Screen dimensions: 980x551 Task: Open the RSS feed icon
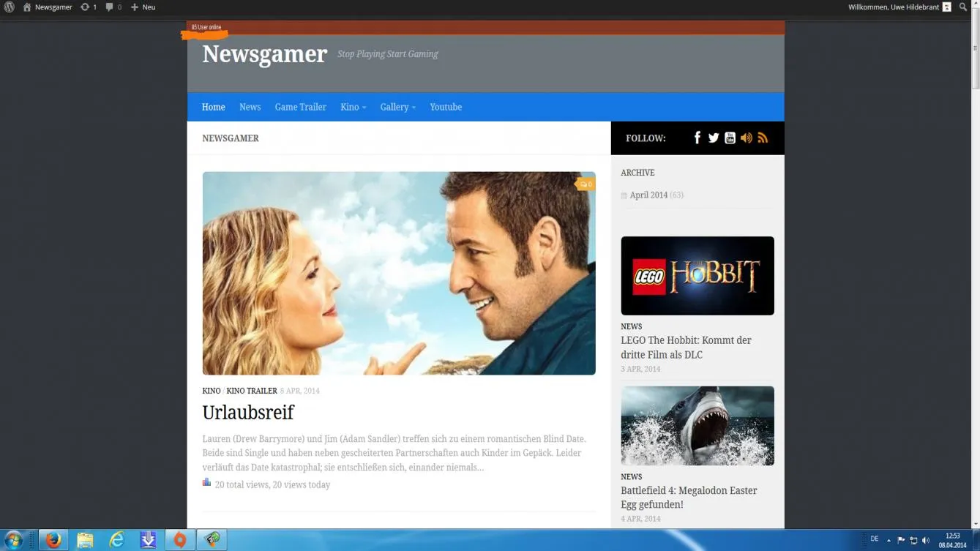763,138
